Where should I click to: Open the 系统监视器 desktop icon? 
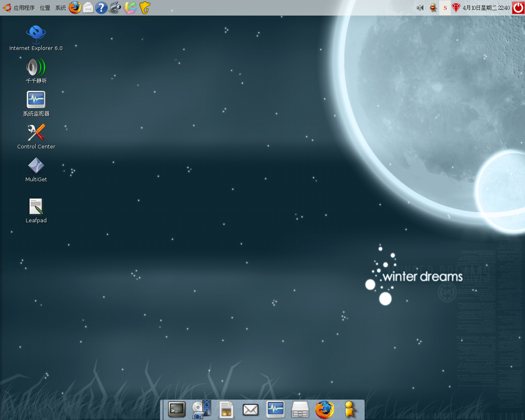pos(36,103)
